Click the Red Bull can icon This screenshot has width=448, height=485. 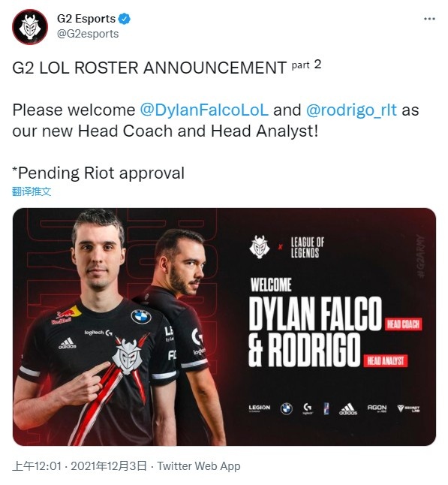[x=326, y=408]
